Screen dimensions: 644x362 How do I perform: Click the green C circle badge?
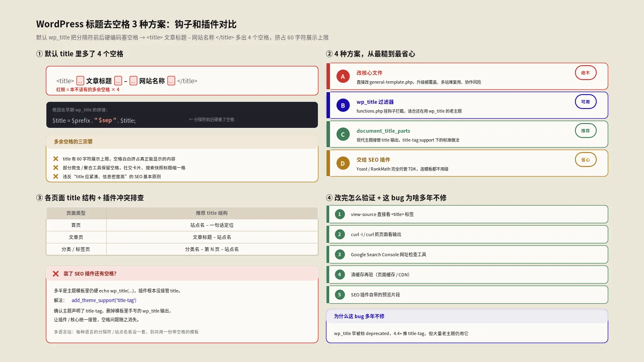click(x=343, y=134)
